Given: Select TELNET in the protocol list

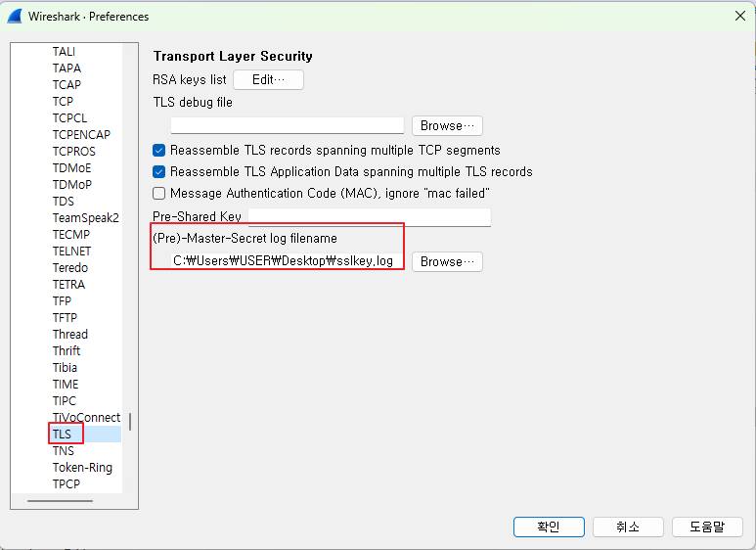Looking at the screenshot, I should (71, 252).
